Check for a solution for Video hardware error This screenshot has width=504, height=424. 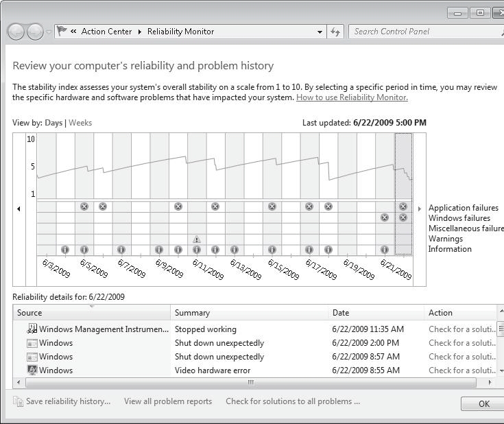pos(462,370)
